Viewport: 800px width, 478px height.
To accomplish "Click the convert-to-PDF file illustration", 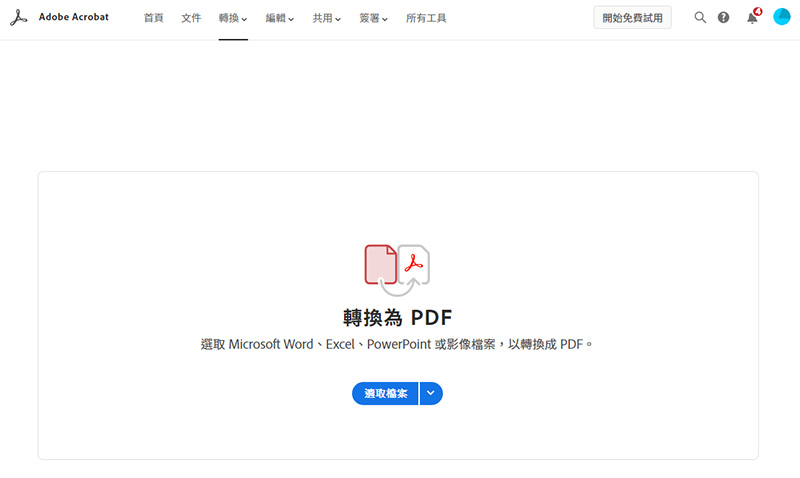I will coord(397,270).
